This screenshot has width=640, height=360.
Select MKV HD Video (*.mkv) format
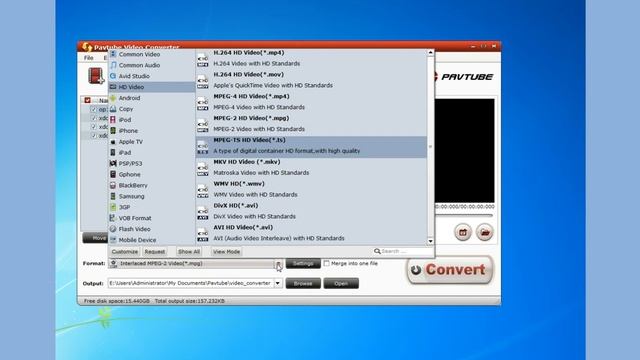tap(311, 169)
